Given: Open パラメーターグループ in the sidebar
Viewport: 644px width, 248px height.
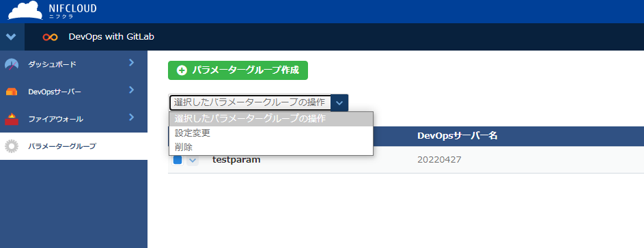Looking at the screenshot, I should tap(74, 146).
